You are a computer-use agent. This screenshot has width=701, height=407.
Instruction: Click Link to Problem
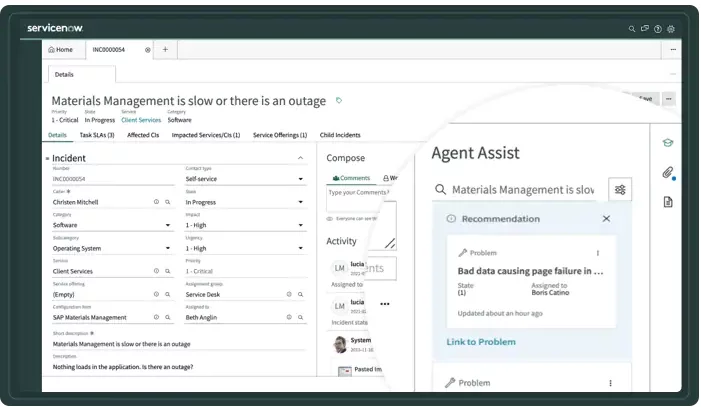pos(481,342)
